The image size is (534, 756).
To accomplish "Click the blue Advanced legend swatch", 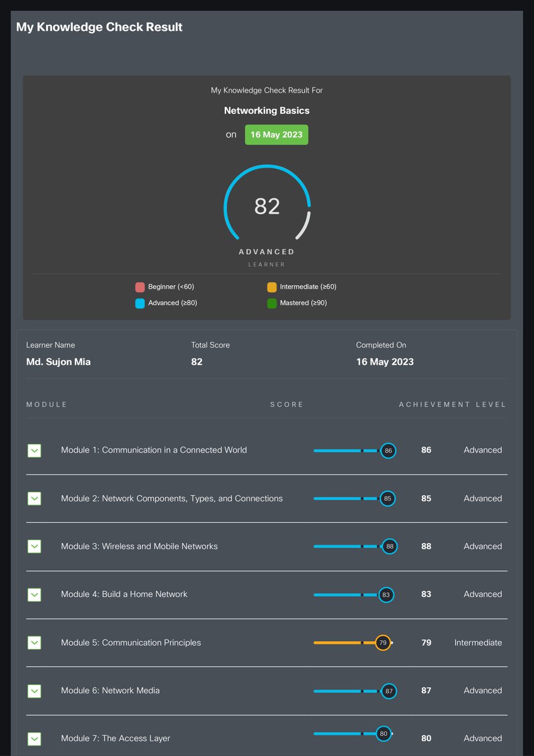I will pyautogui.click(x=140, y=303).
